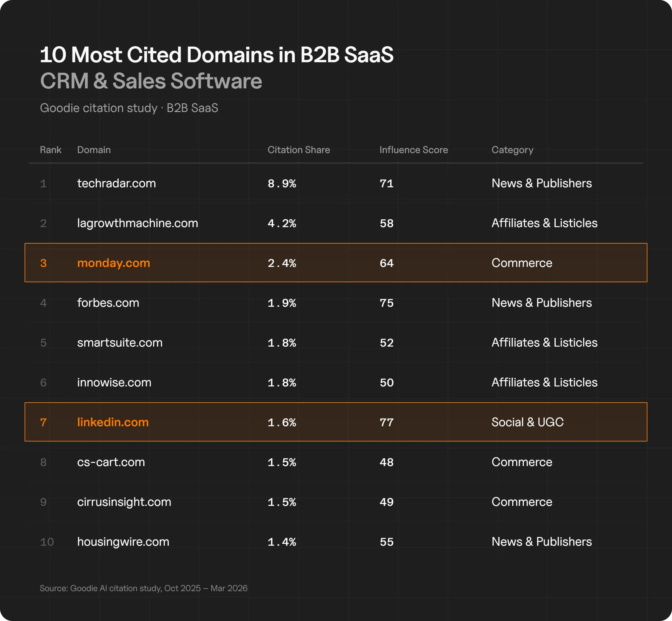Click forbes.com's News & Publishers category

point(542,303)
